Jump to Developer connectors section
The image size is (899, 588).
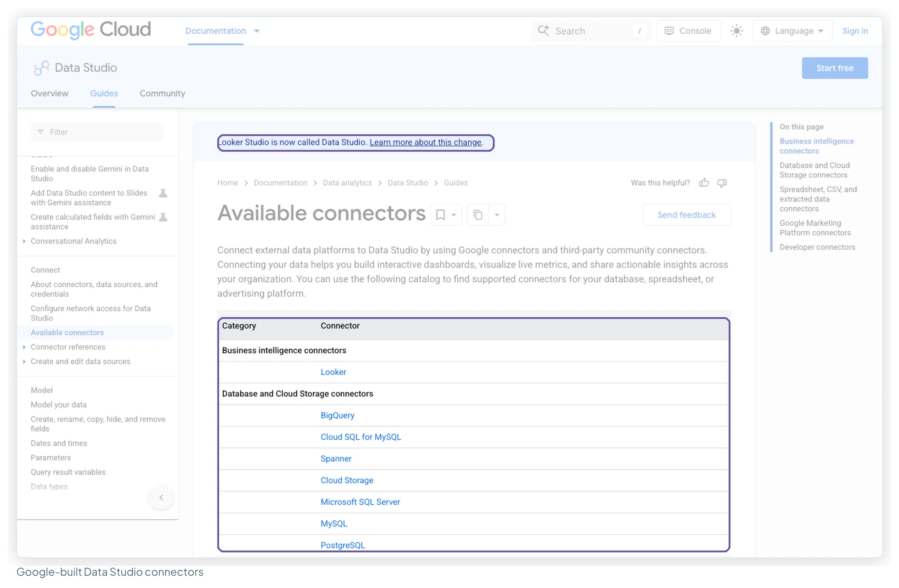817,247
